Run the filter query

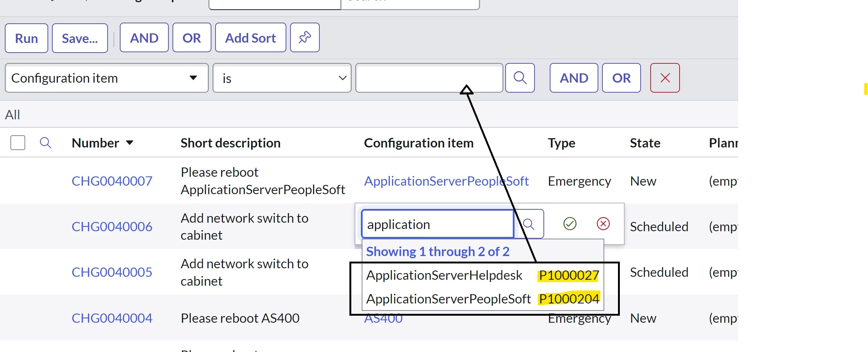[x=26, y=37]
